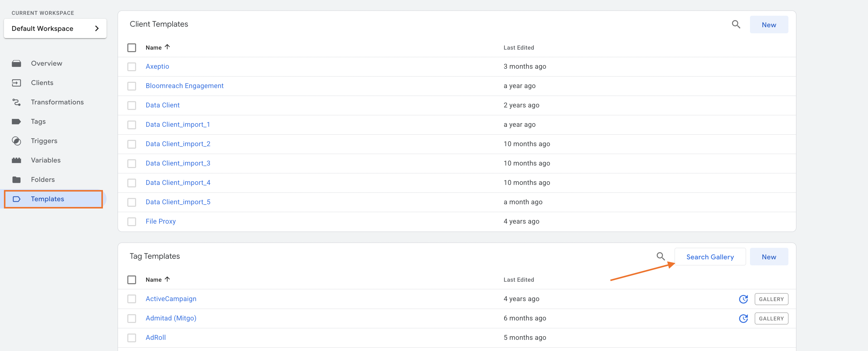Click the Folders sidebar icon
Screen dimensions: 868x351
click(16, 179)
